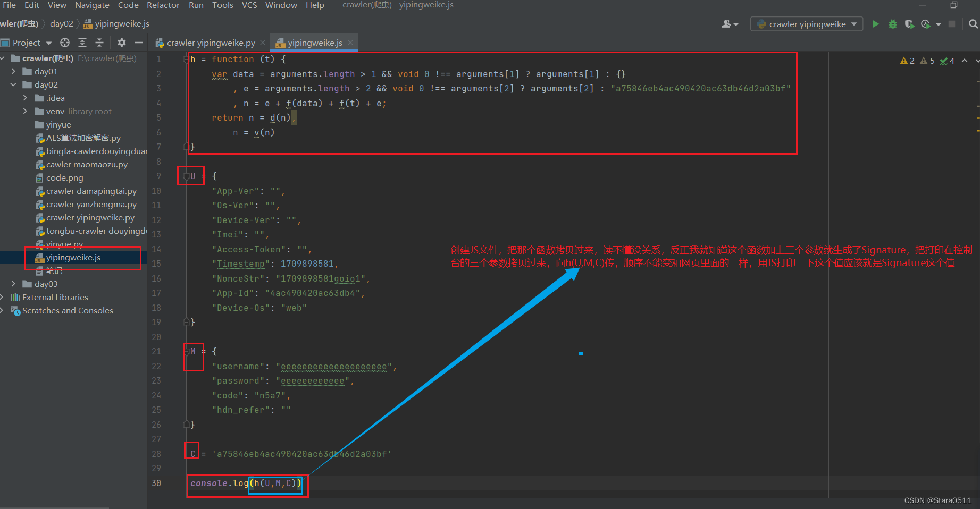Click console.log statement on line 30
980x509 pixels.
[x=246, y=483]
